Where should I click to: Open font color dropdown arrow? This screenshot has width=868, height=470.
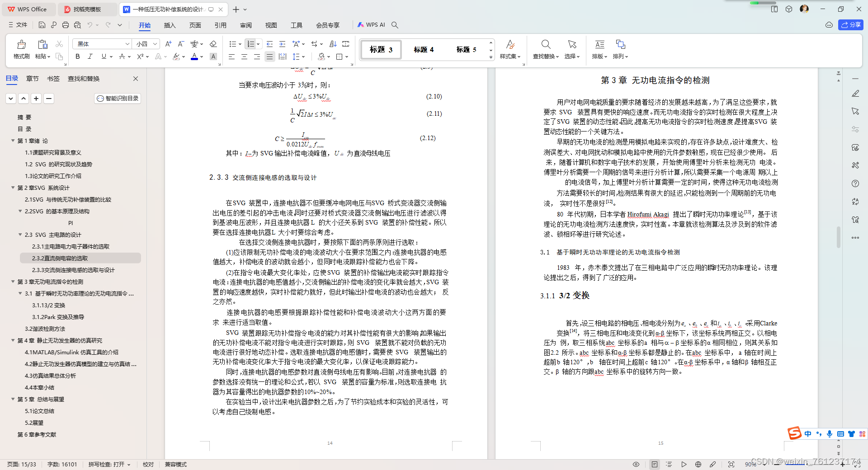coord(202,57)
